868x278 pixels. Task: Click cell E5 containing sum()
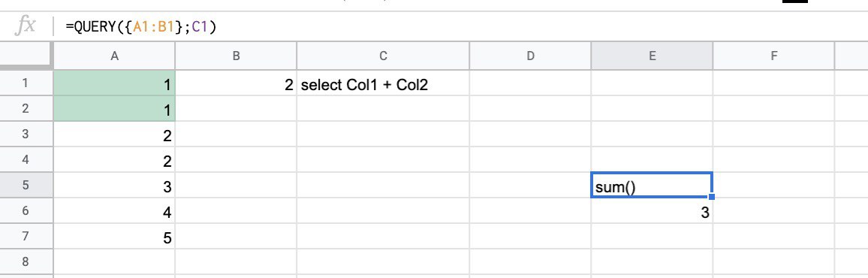coord(652,185)
